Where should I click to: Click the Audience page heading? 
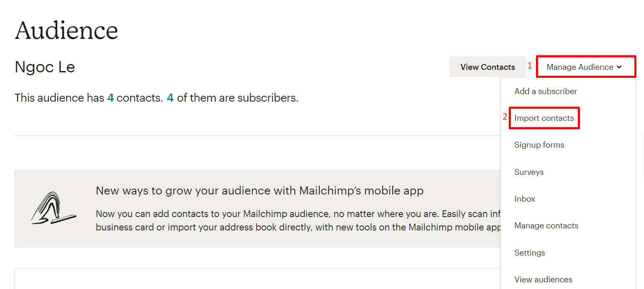[x=66, y=30]
